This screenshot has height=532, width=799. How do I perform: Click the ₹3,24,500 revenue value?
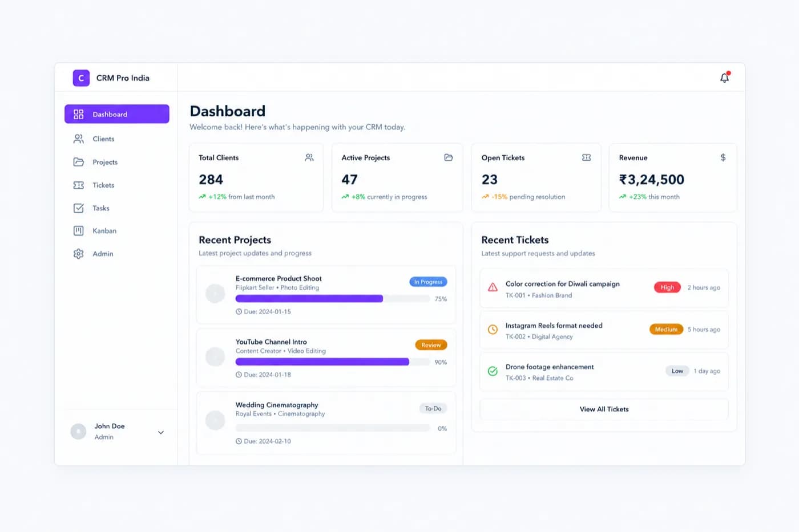coord(652,180)
